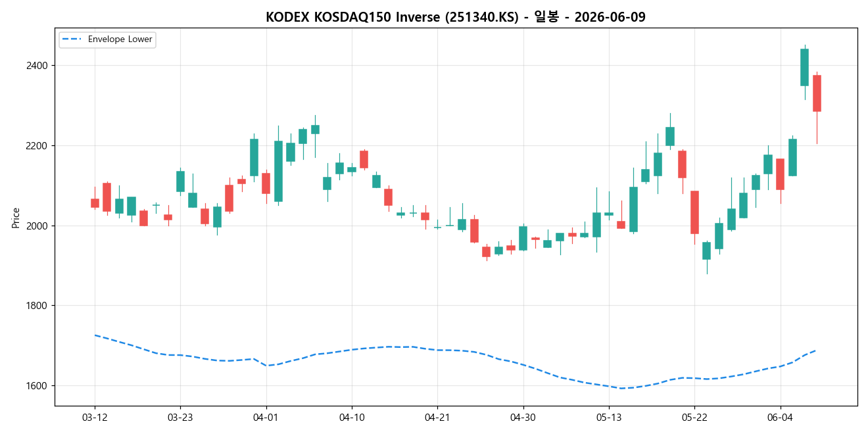This screenshot has height=434, width=868.
Task: Click the 06-04 x-axis date label
Action: 781,418
